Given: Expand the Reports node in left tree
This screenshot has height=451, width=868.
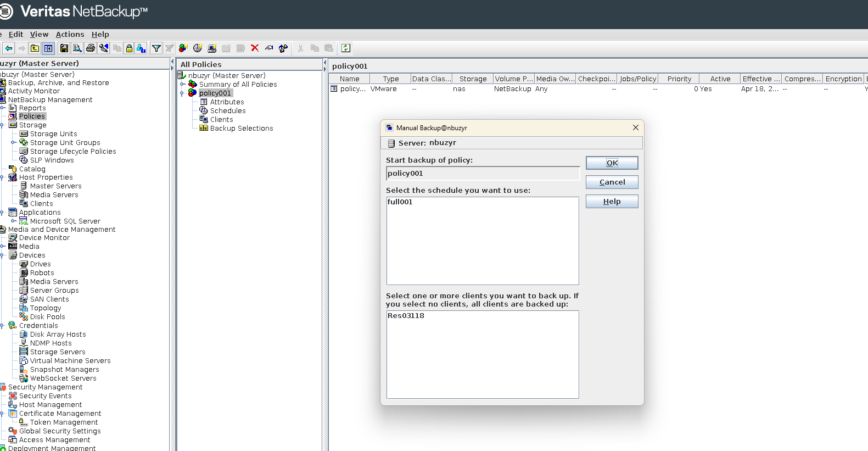Looking at the screenshot, I should pyautogui.click(x=2, y=108).
